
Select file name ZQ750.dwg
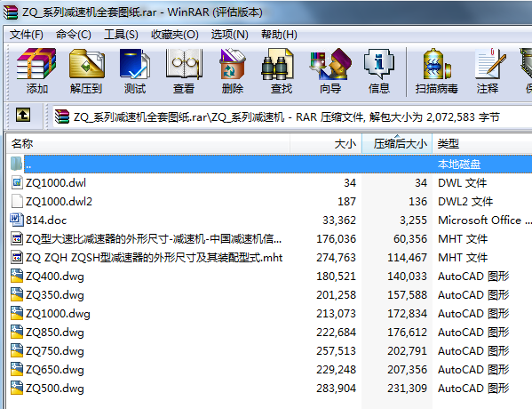[55, 351]
